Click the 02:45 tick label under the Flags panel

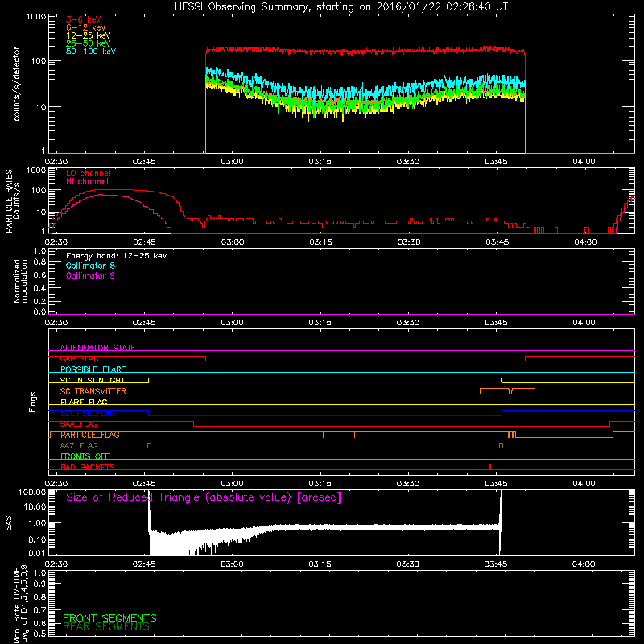pos(144,484)
